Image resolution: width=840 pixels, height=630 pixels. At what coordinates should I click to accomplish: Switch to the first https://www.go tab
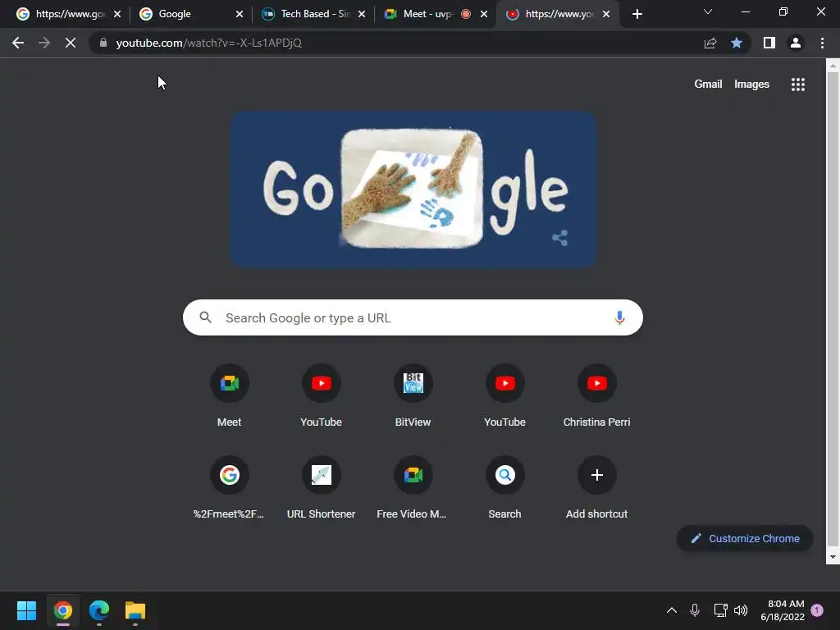point(70,14)
